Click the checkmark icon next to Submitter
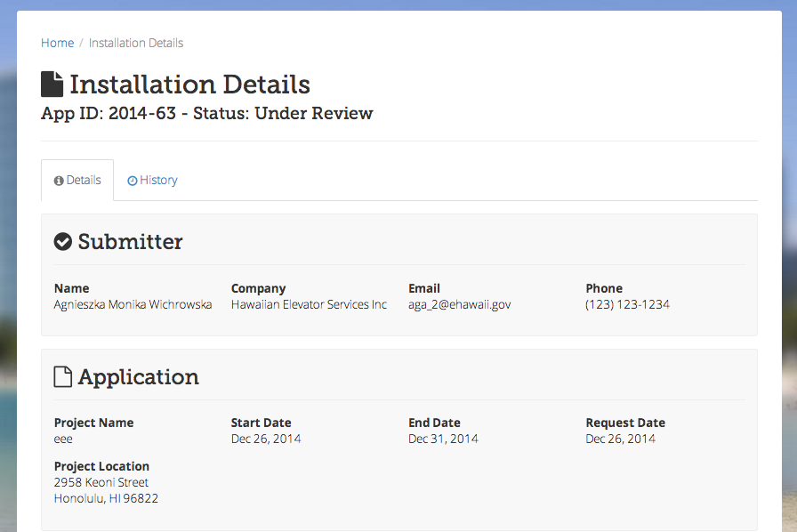Image resolution: width=797 pixels, height=532 pixels. click(x=63, y=242)
